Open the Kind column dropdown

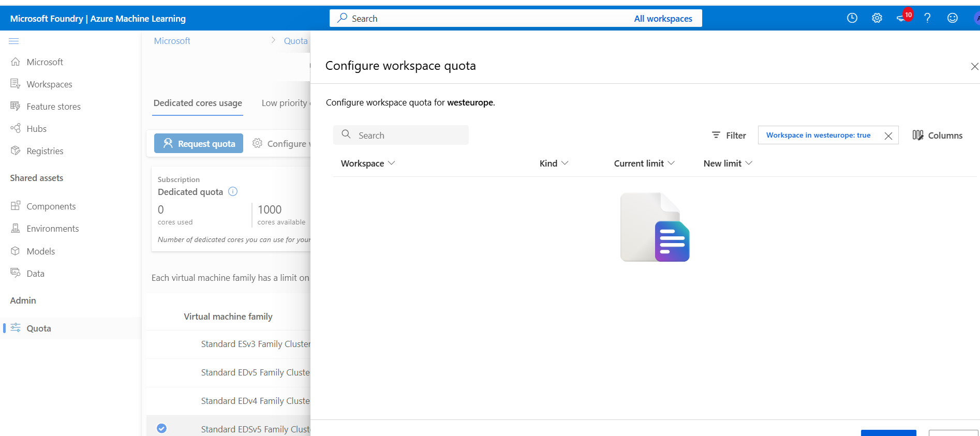point(565,163)
